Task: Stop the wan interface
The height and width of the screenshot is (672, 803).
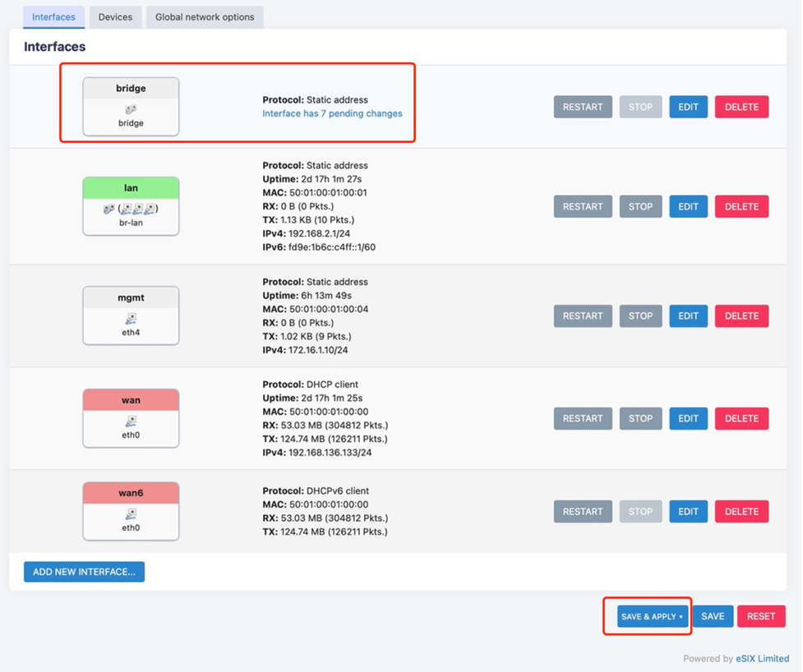Action: [x=640, y=418]
